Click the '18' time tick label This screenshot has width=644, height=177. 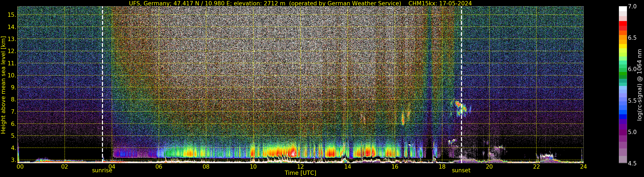tap(442, 166)
